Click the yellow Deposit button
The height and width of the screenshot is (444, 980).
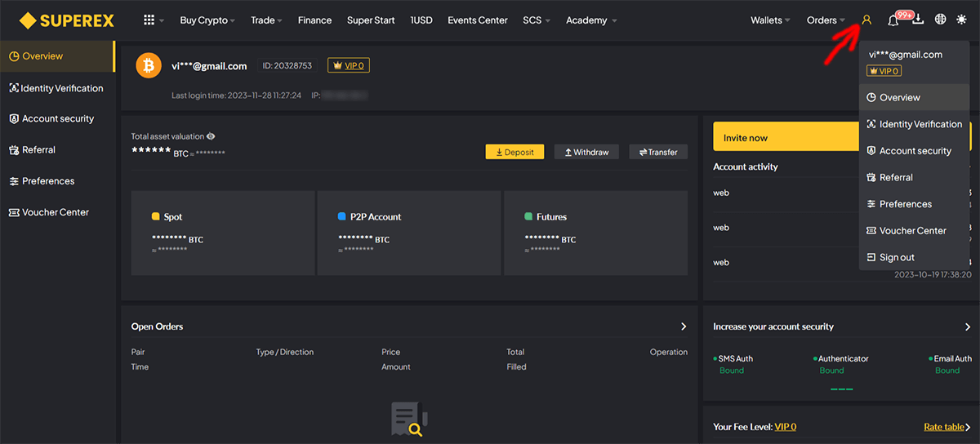click(x=514, y=152)
